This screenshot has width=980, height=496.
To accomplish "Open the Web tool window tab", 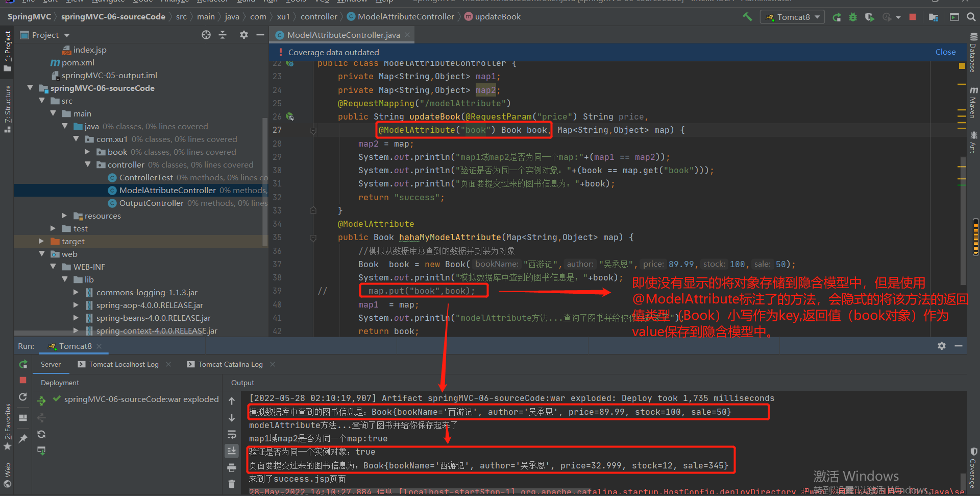I will tap(7, 475).
